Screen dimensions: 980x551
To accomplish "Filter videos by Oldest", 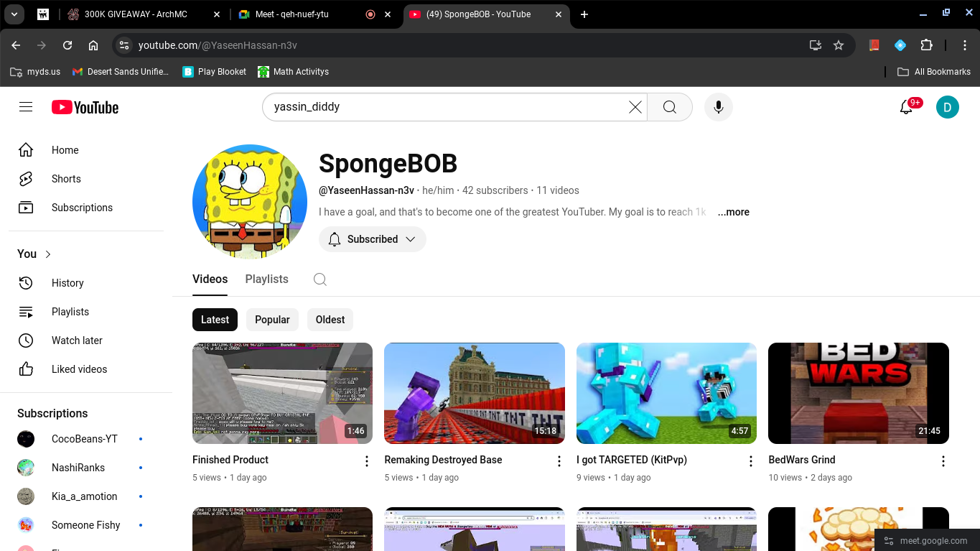I will pyautogui.click(x=330, y=320).
